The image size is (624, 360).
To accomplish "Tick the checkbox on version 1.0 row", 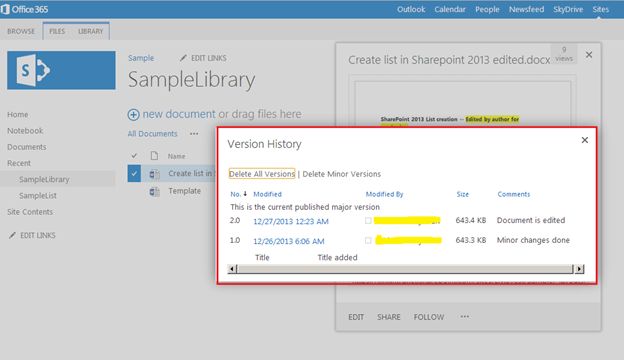I will click(x=368, y=240).
